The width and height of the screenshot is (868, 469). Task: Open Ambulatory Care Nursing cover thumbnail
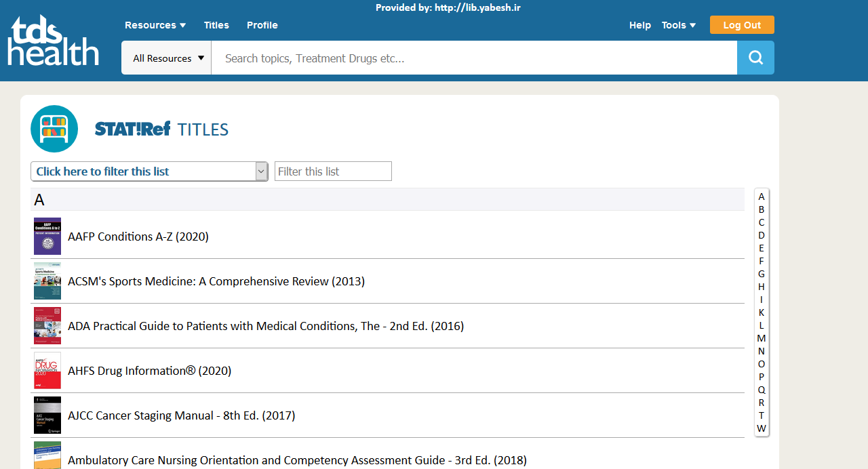tap(47, 455)
